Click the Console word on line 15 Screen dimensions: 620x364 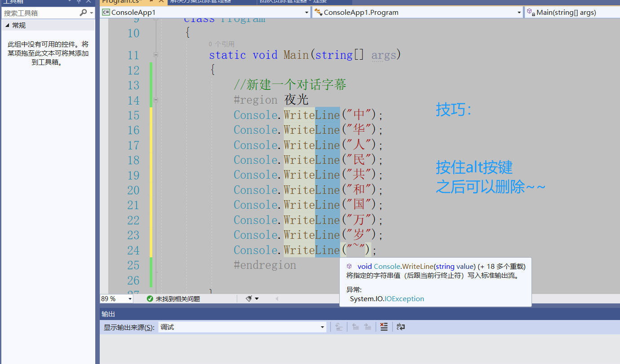[x=255, y=115]
